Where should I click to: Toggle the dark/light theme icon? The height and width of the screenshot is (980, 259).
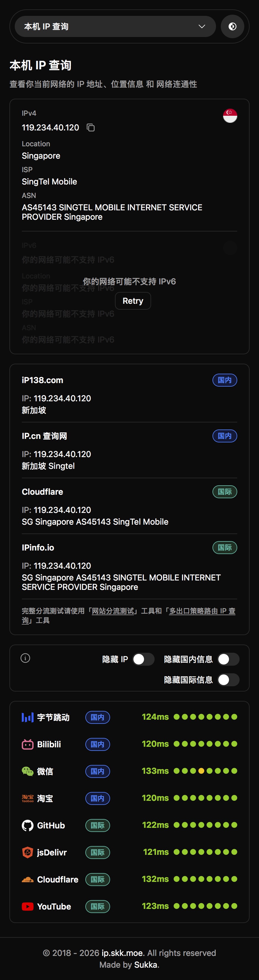(x=232, y=27)
